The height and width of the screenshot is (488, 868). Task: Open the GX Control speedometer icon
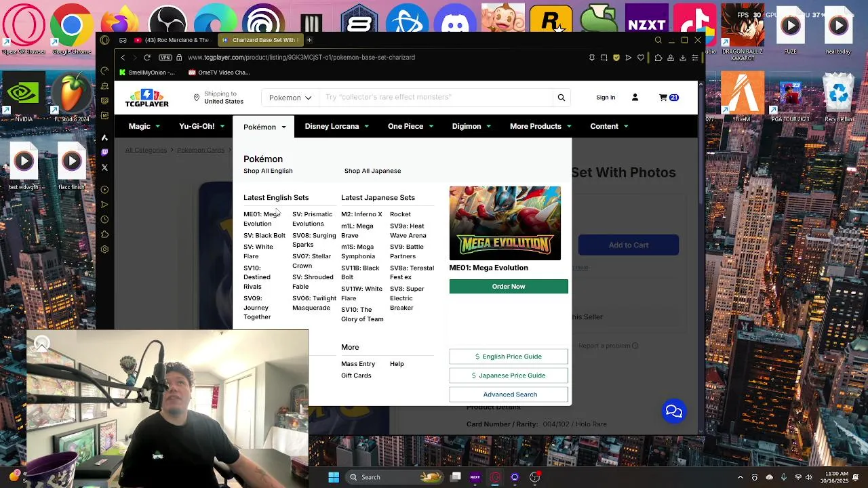tap(104, 70)
